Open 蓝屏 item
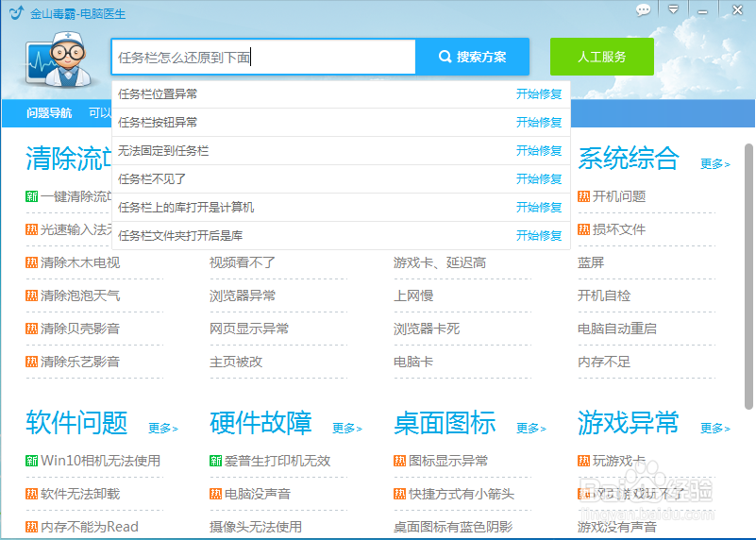This screenshot has height=540, width=756. coord(591,262)
